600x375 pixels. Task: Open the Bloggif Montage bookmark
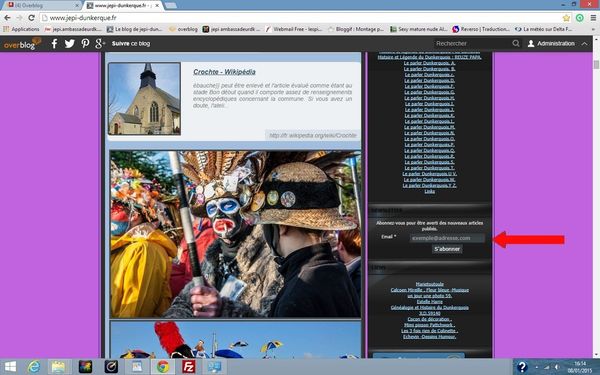356,29
